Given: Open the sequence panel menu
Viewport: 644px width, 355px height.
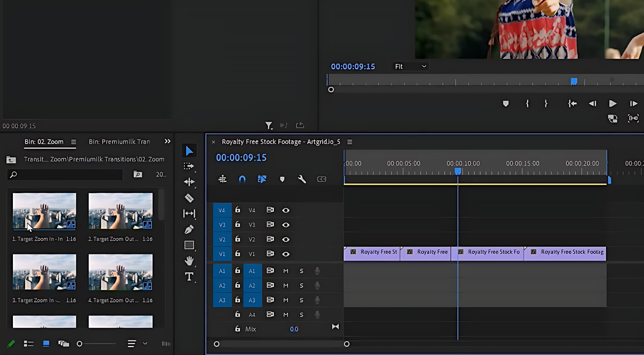Looking at the screenshot, I should coord(350,142).
